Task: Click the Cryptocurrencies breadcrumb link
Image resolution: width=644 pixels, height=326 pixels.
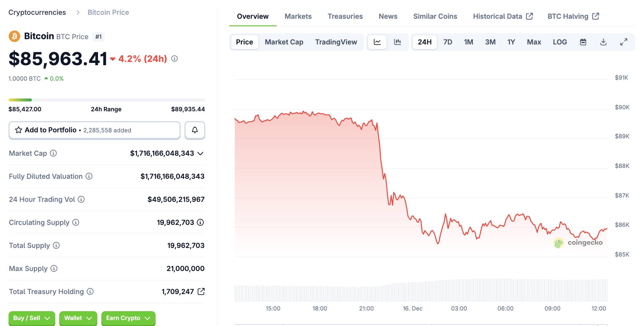Action: (x=37, y=13)
